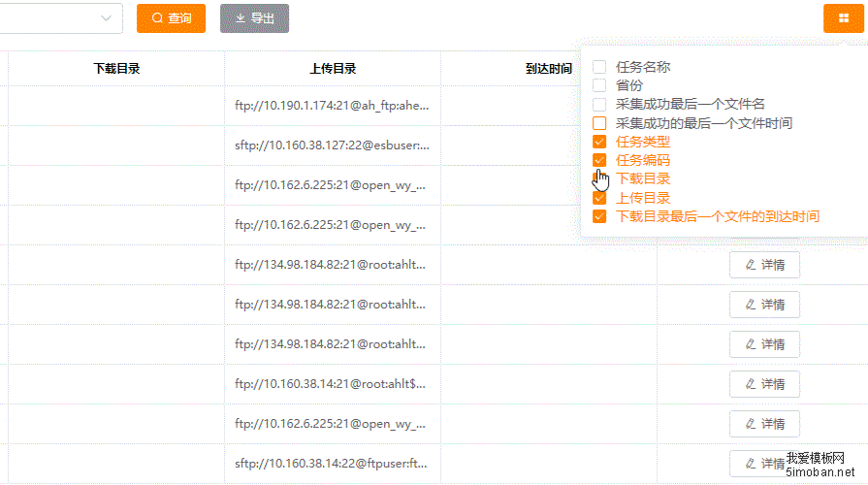Toggle the 下载目录 checkbox in column list

(x=599, y=178)
